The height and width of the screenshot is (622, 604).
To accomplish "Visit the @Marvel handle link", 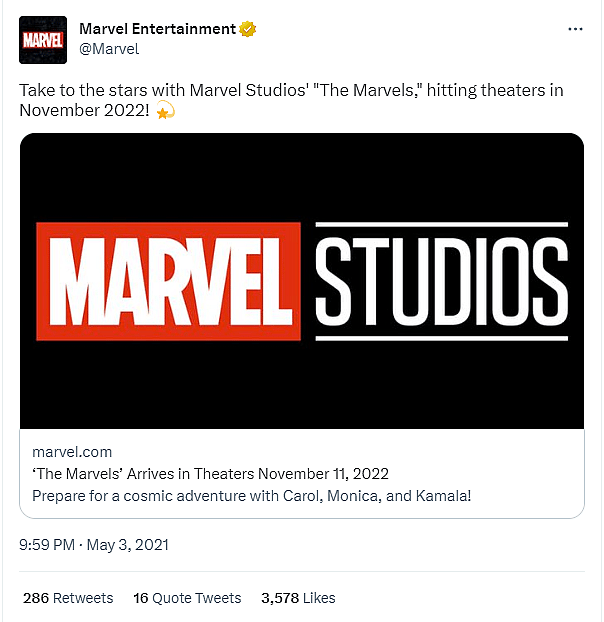I will click(x=109, y=48).
